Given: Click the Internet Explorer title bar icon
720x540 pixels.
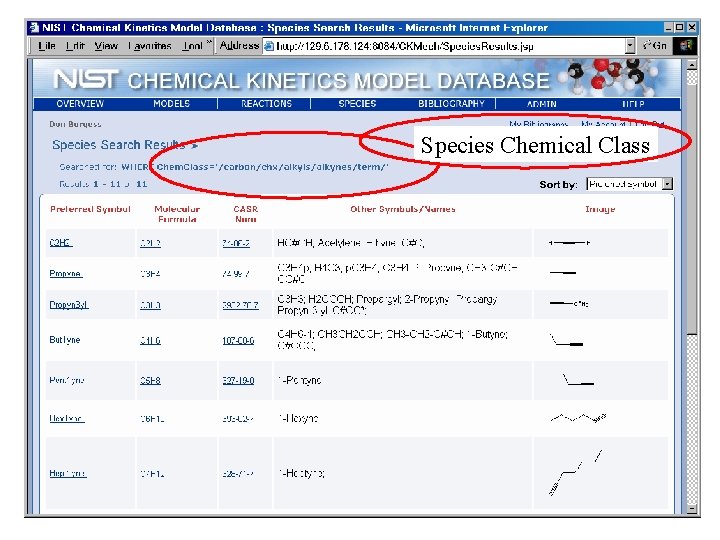Looking at the screenshot, I should pos(34,28).
